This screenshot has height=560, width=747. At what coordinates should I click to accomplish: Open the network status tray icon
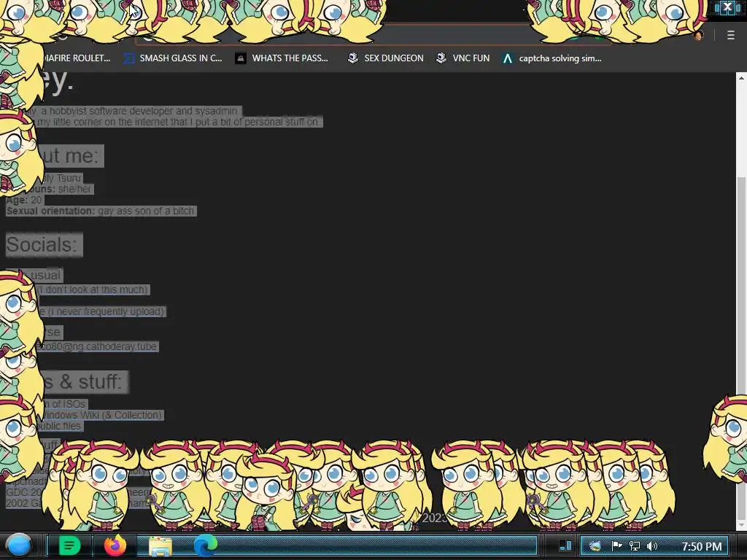coord(635,546)
